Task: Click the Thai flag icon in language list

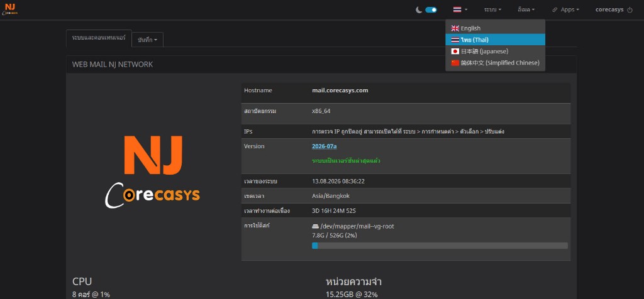Action: pyautogui.click(x=455, y=40)
